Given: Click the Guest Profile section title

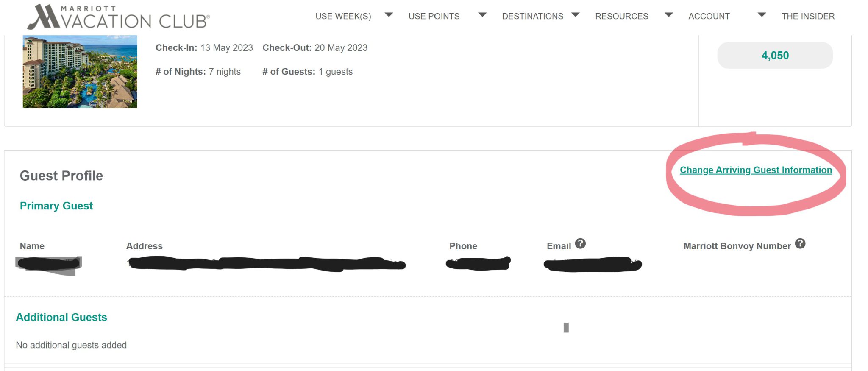Looking at the screenshot, I should pos(61,176).
